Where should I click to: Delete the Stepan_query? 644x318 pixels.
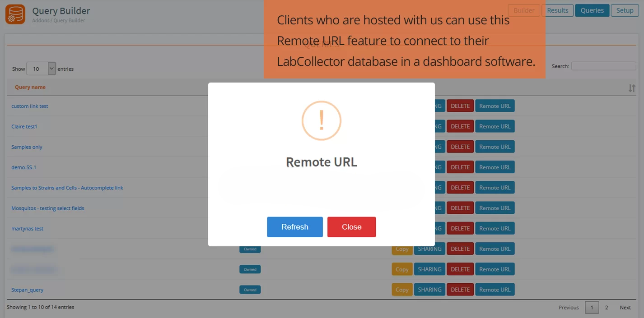click(460, 290)
